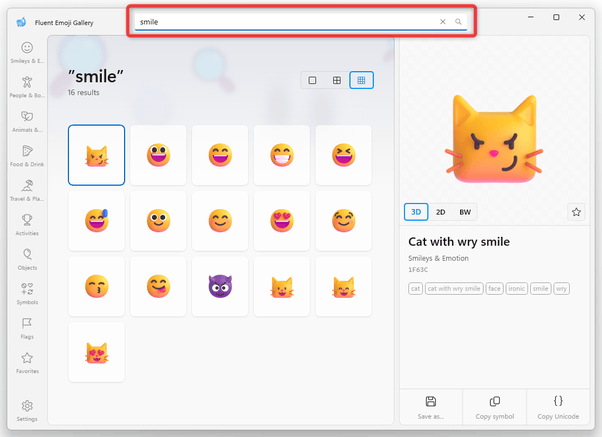Screen dimensions: 602x437
Task: Open Flags category in sidebar
Action: (27, 328)
